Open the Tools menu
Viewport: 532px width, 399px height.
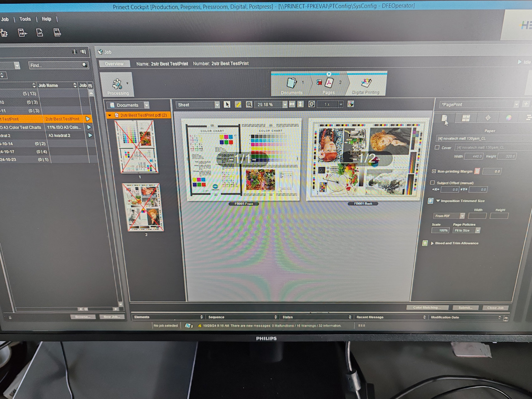tap(25, 19)
